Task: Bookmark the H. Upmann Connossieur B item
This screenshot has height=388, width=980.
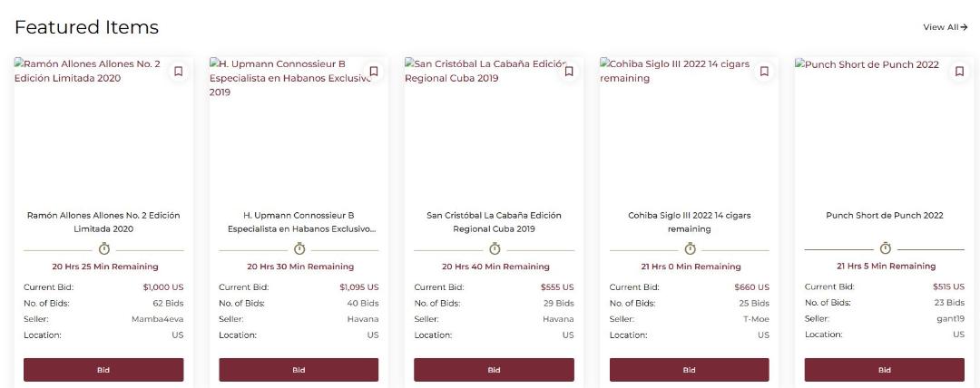Action: 374,72
